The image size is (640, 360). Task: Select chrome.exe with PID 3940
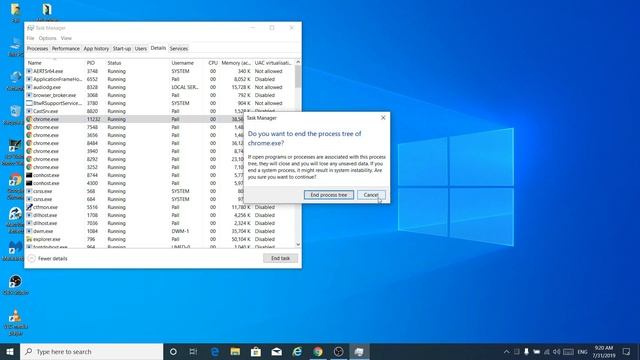point(135,151)
